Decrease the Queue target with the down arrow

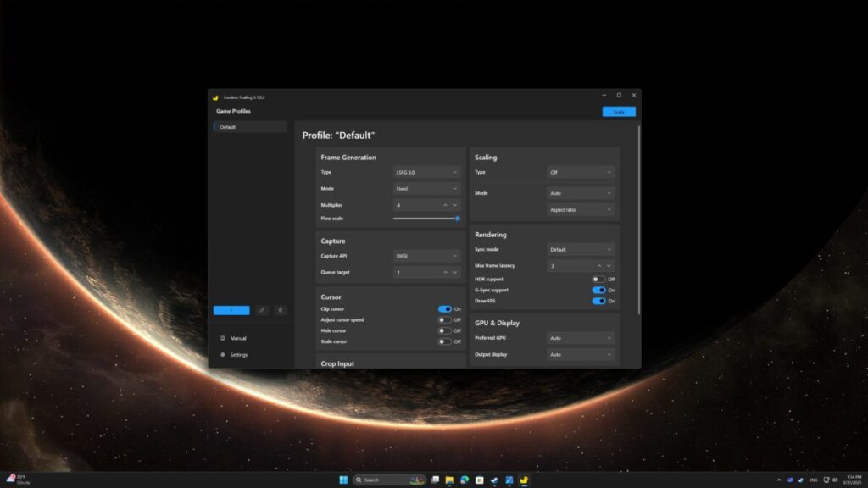(x=455, y=272)
